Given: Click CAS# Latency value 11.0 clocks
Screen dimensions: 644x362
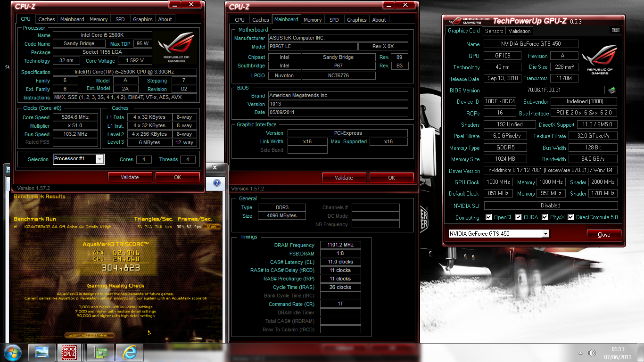Looking at the screenshot, I should [x=340, y=262].
